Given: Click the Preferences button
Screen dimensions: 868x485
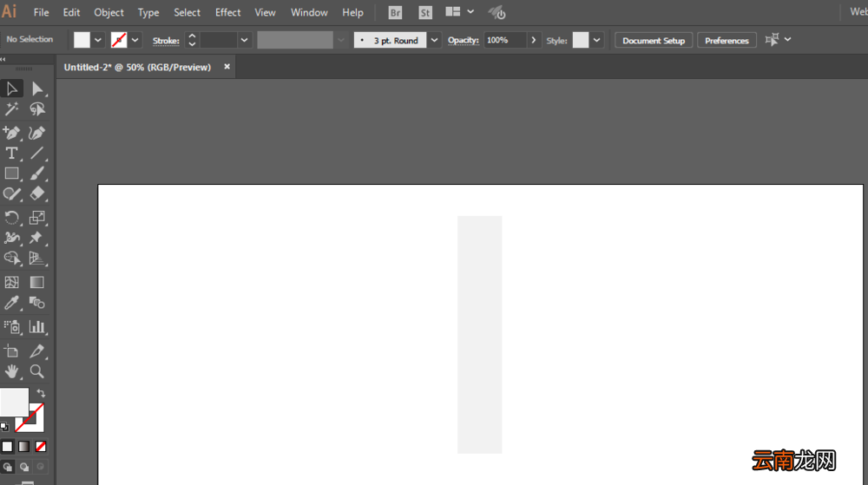Looking at the screenshot, I should 727,41.
